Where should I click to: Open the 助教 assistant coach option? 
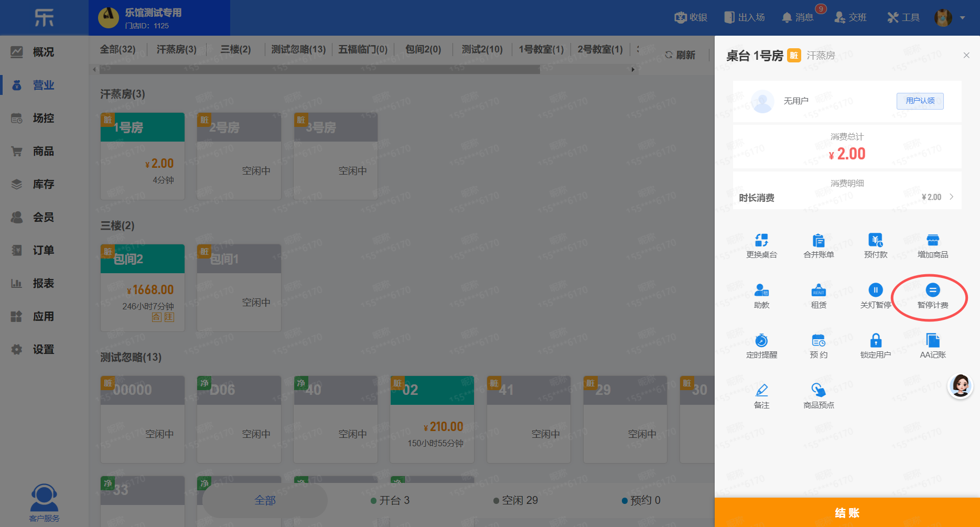(x=761, y=290)
